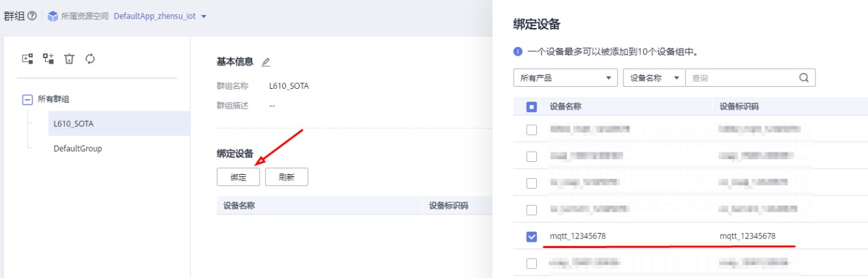Select the L610_SOTA group
868x278 pixels.
click(74, 124)
